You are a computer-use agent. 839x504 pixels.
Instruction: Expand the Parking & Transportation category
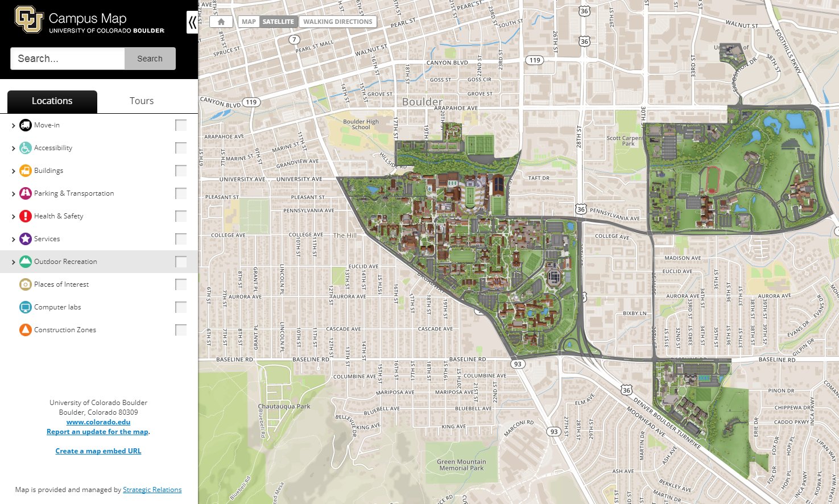(13, 193)
